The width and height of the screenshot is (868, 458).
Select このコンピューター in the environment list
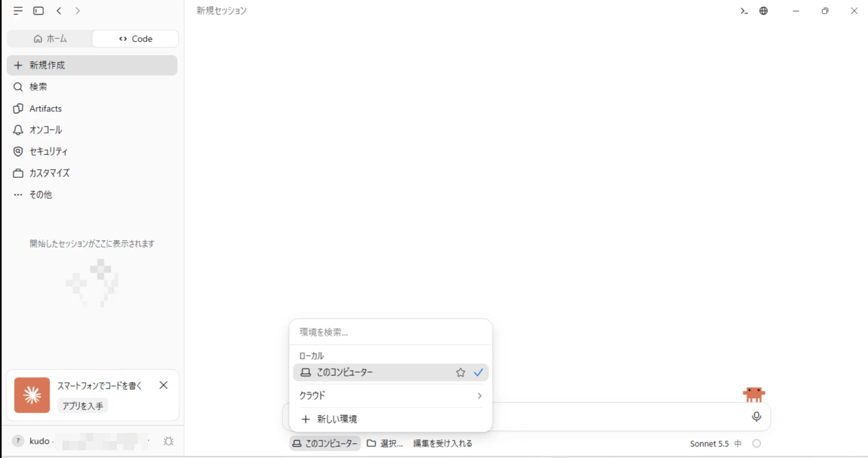tap(391, 373)
